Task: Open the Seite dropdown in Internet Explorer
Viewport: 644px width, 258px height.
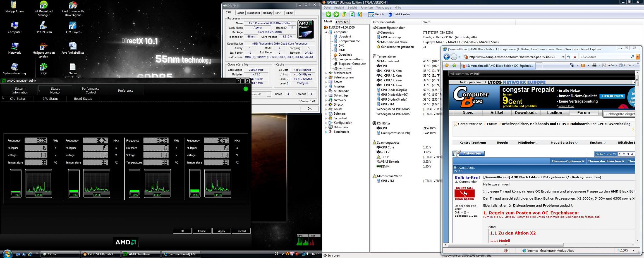Action: tap(610, 65)
